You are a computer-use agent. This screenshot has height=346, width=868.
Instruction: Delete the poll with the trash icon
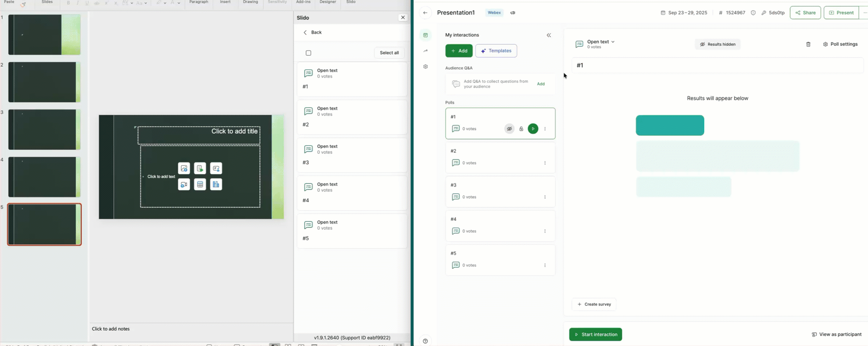point(808,44)
